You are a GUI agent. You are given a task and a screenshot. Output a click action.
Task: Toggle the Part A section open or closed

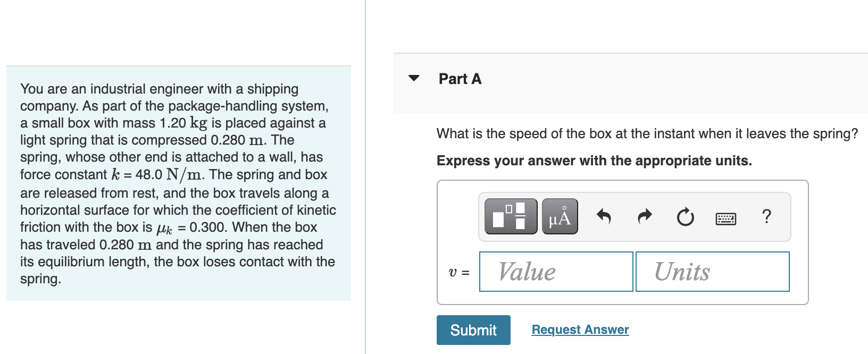click(414, 78)
